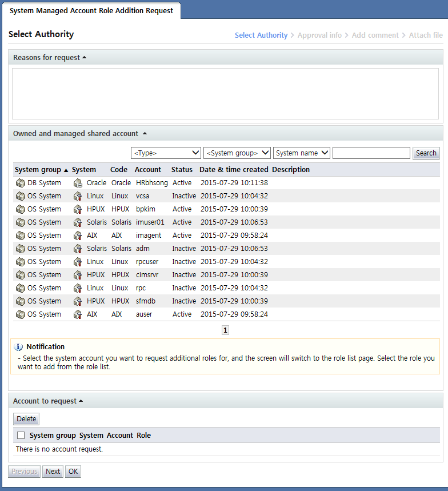Image resolution: width=448 pixels, height=491 pixels.
Task: Click the Next button
Action: pyautogui.click(x=53, y=472)
